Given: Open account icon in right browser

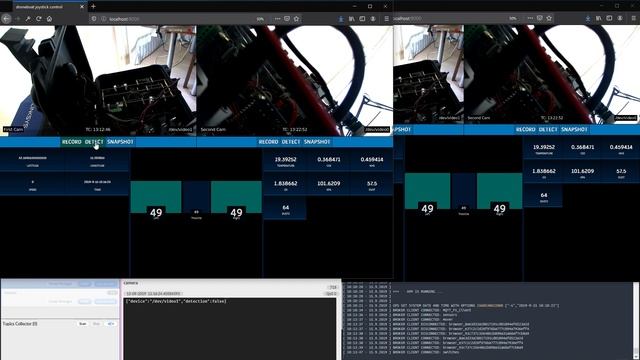Looking at the screenshot, I should pyautogui.click(x=620, y=19).
